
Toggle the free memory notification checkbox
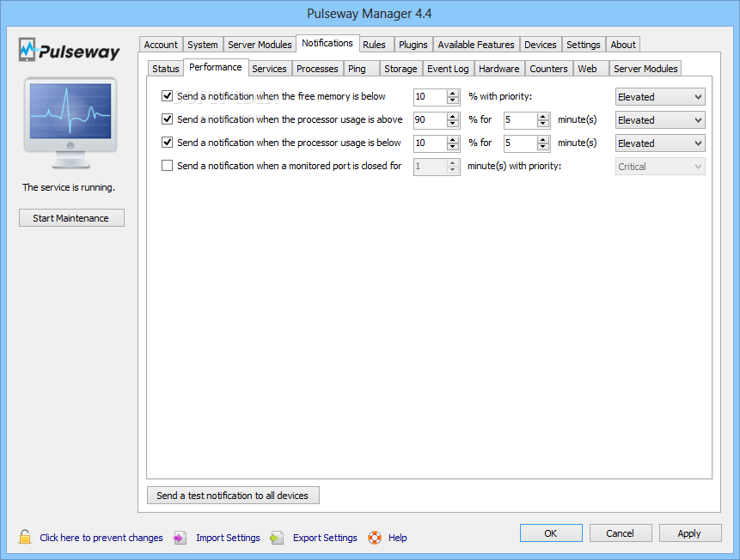point(167,96)
